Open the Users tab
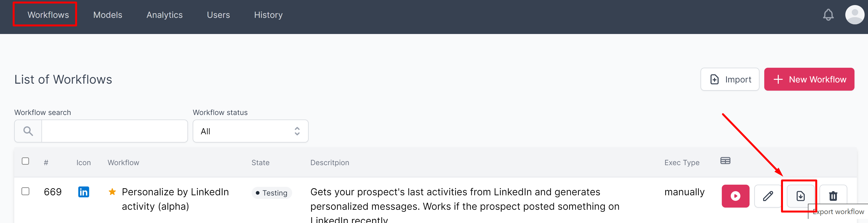 pos(218,15)
